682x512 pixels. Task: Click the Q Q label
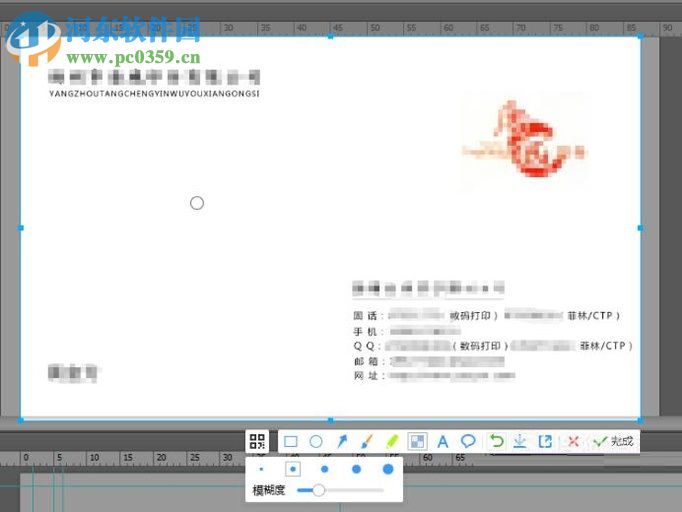364,346
